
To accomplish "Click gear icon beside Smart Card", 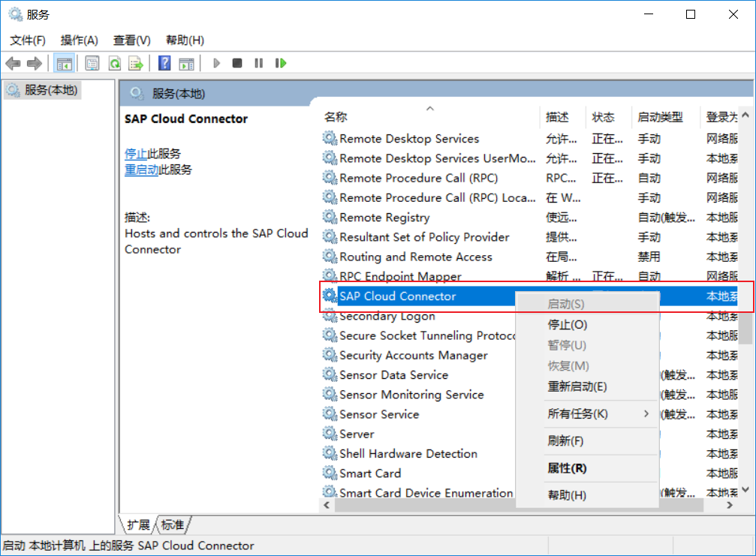I will point(330,473).
